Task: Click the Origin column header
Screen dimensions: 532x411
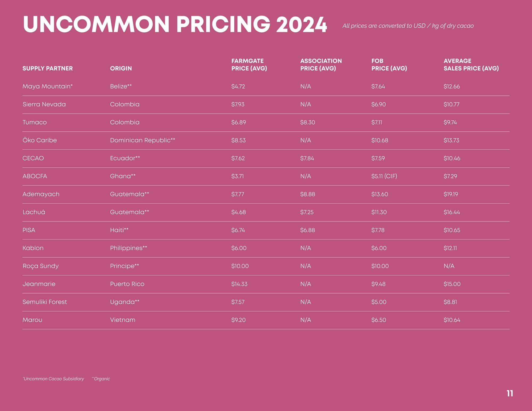Action: pyautogui.click(x=121, y=68)
